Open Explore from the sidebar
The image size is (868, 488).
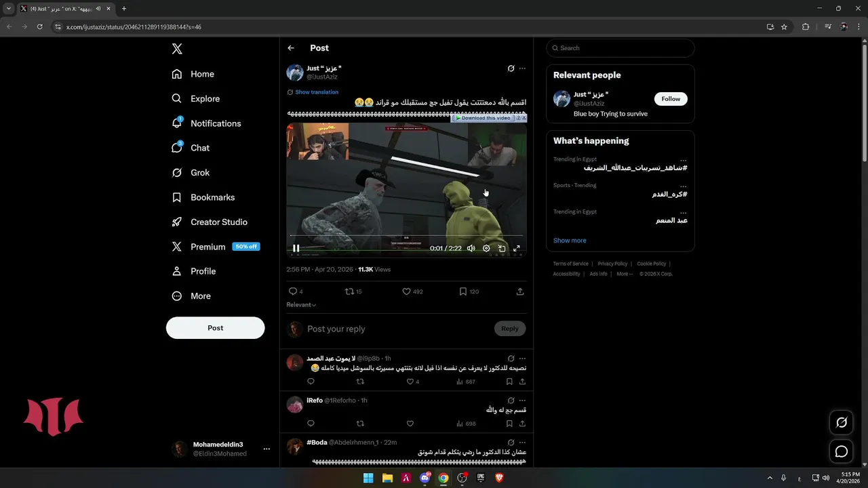[x=196, y=98]
